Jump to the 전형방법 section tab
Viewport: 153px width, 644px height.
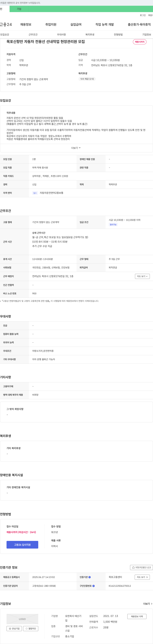[118, 35]
